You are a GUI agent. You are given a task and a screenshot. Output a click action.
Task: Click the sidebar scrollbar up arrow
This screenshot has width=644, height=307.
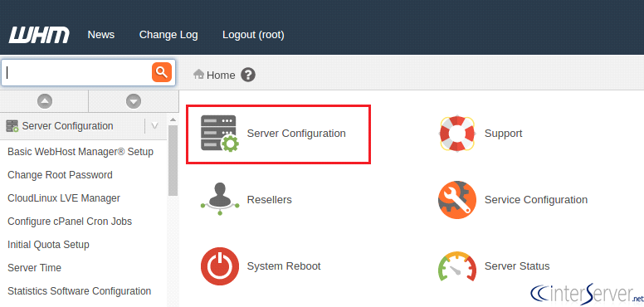point(173,119)
